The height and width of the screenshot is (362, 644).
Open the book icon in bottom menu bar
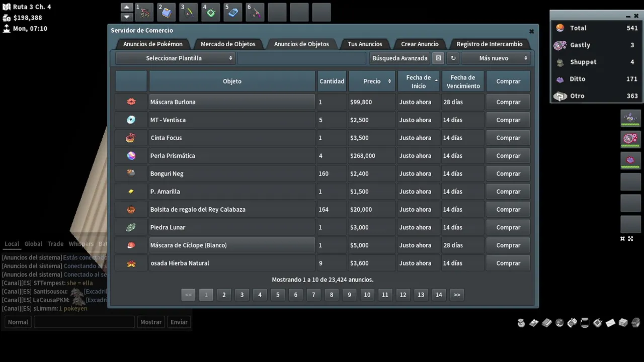coord(547,323)
